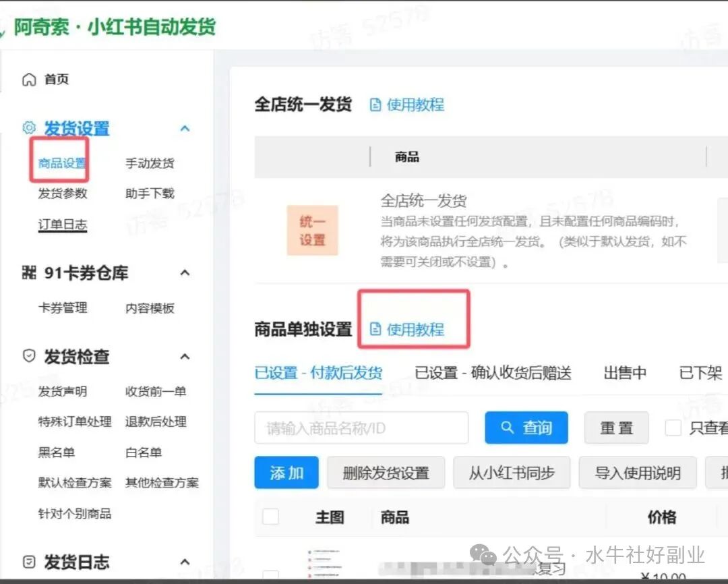Switch to 已设置 - 确认收货后赠送 tab
The height and width of the screenshot is (584, 728).
coord(493,373)
